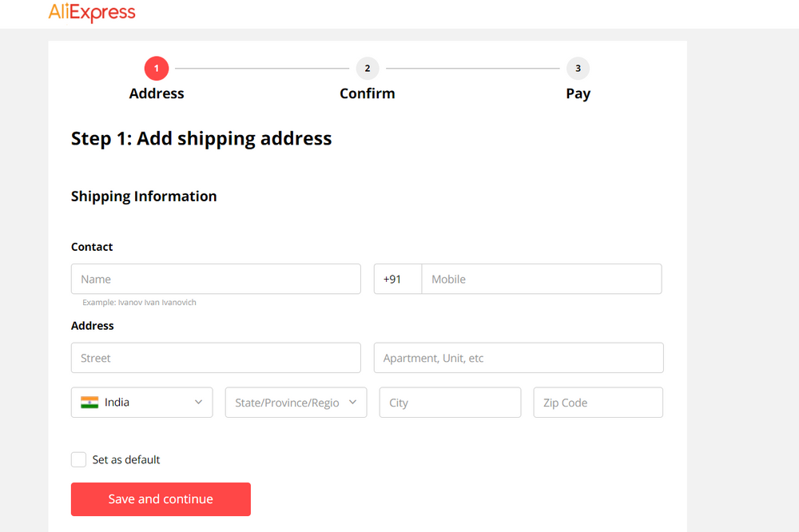The width and height of the screenshot is (799, 532).
Task: Click the Shipping Information heading
Action: tap(144, 196)
